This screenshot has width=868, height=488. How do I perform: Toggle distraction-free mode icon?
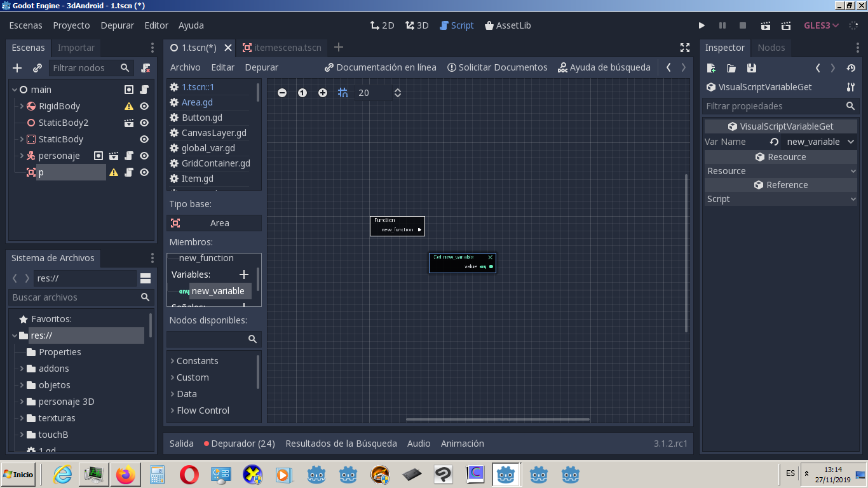pos(685,48)
